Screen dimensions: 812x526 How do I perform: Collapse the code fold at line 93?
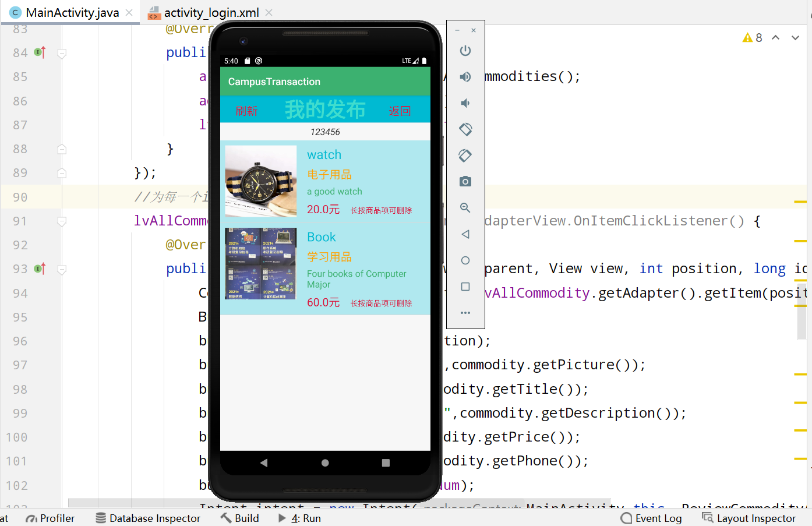coord(62,269)
